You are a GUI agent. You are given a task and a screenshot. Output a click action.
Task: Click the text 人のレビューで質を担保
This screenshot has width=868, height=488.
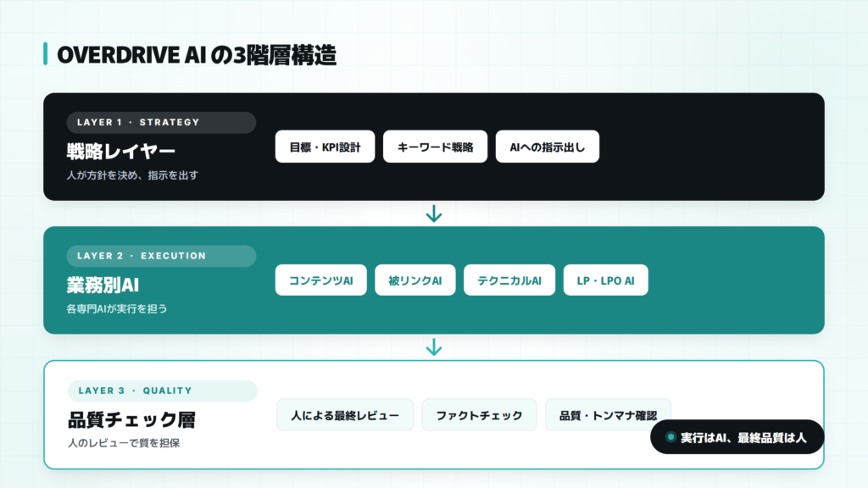point(124,443)
